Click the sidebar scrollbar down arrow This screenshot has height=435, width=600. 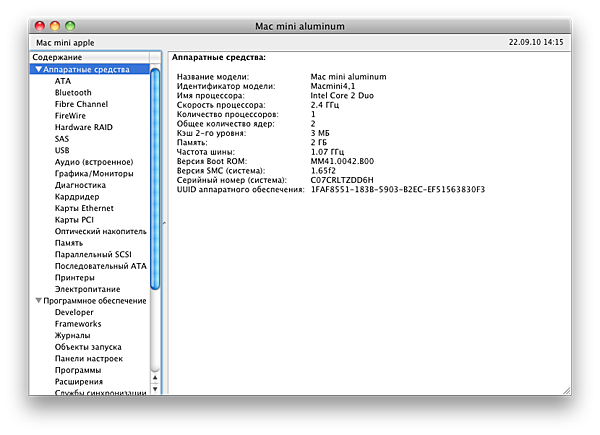point(155,389)
